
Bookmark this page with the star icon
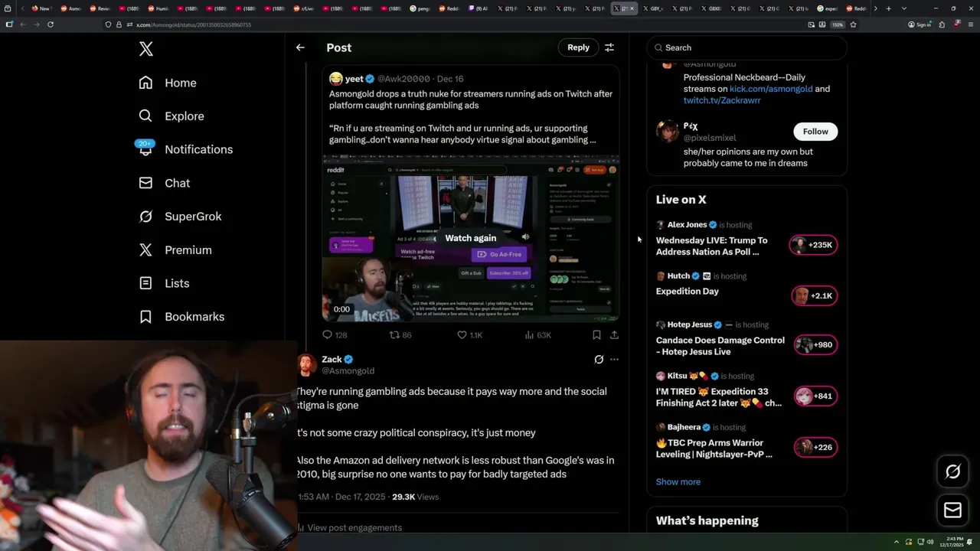853,24
